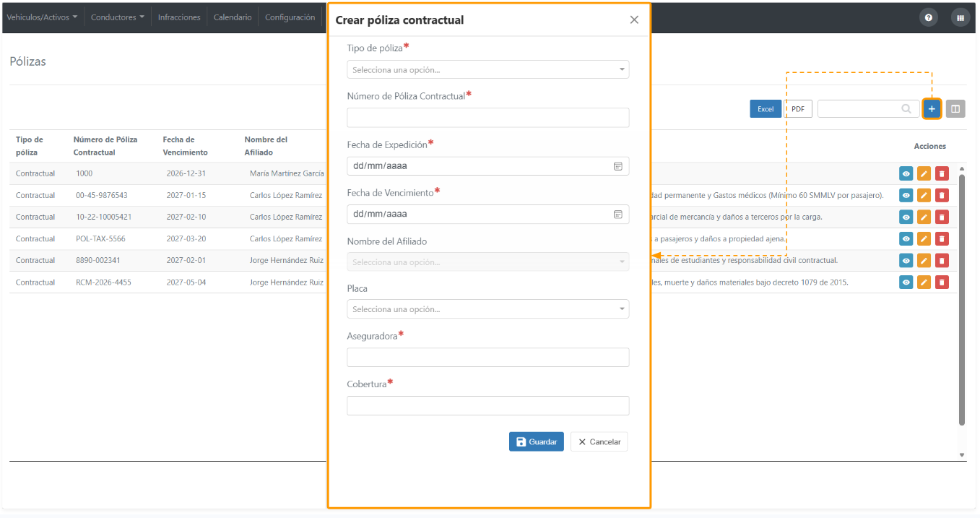This screenshot has width=980, height=518.
Task: Save the policy with Guardar
Action: click(x=537, y=441)
